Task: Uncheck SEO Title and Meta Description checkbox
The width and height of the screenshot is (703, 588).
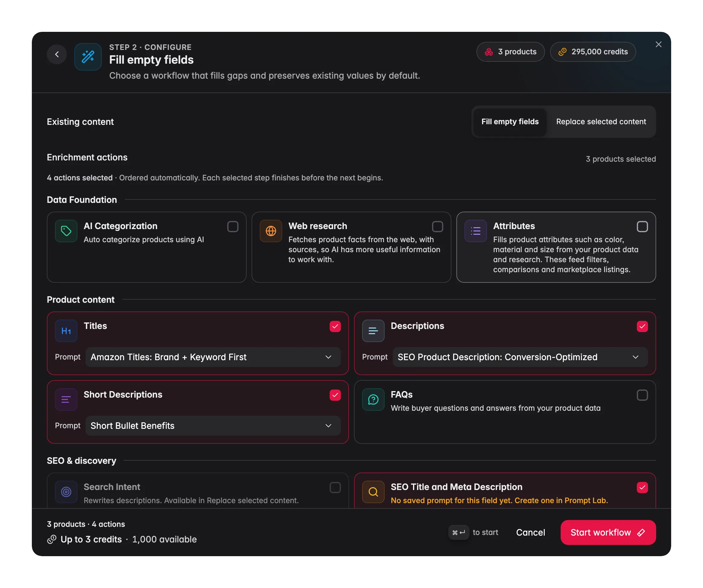Action: click(642, 488)
